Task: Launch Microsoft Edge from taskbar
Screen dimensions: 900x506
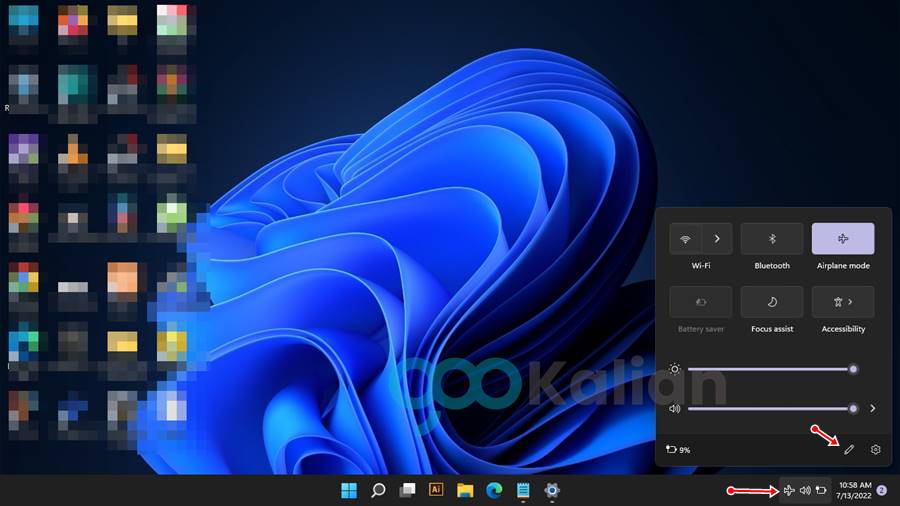Action: [494, 491]
